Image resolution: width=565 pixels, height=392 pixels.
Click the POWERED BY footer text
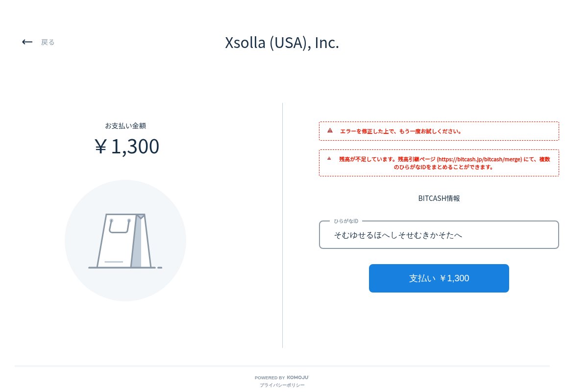[270, 378]
